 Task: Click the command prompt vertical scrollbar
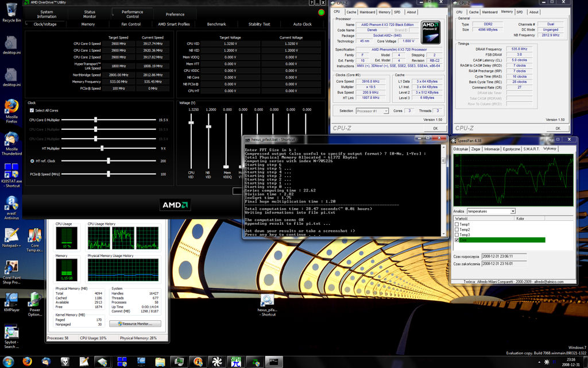pos(444,190)
